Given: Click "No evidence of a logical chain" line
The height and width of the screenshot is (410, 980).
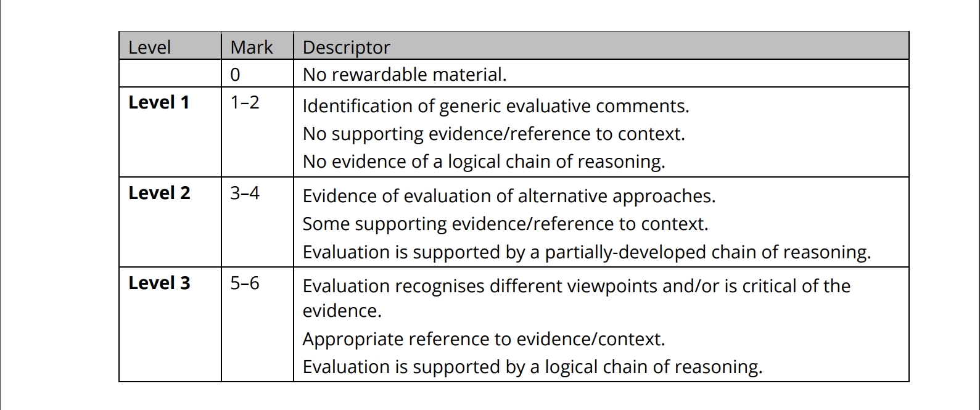Looking at the screenshot, I should coord(484,162).
